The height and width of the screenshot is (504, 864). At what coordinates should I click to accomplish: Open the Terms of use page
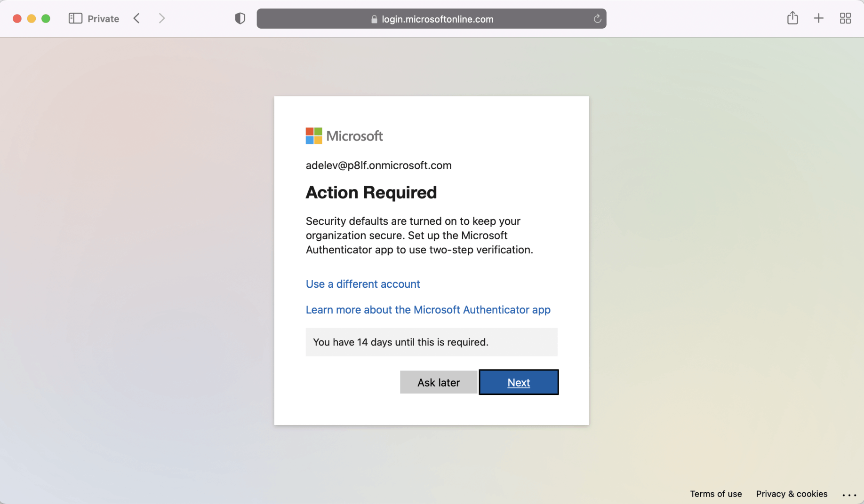point(715,494)
